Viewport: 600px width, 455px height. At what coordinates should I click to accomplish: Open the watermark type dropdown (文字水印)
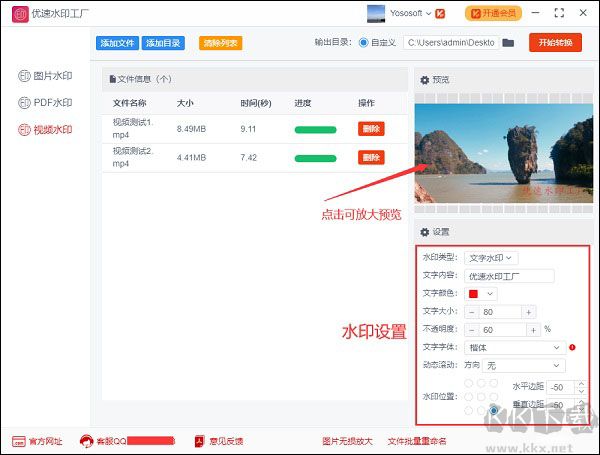(491, 258)
